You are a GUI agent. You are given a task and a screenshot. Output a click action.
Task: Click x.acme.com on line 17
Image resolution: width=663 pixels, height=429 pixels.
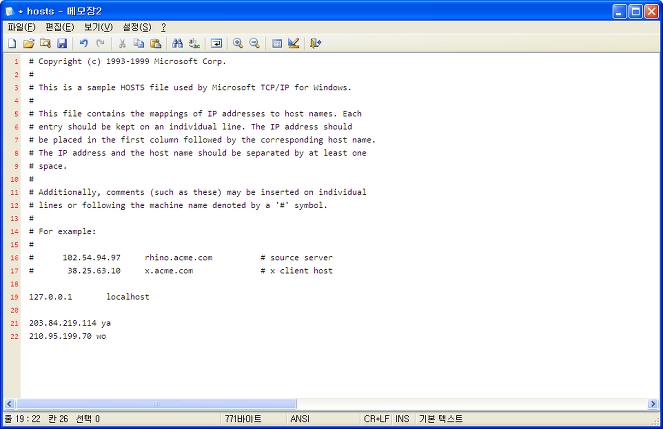169,271
